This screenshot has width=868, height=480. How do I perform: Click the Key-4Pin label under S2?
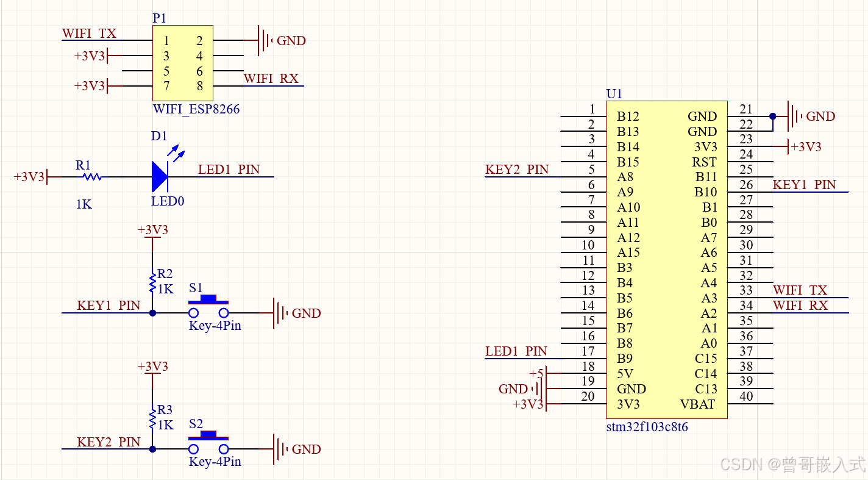tap(215, 462)
